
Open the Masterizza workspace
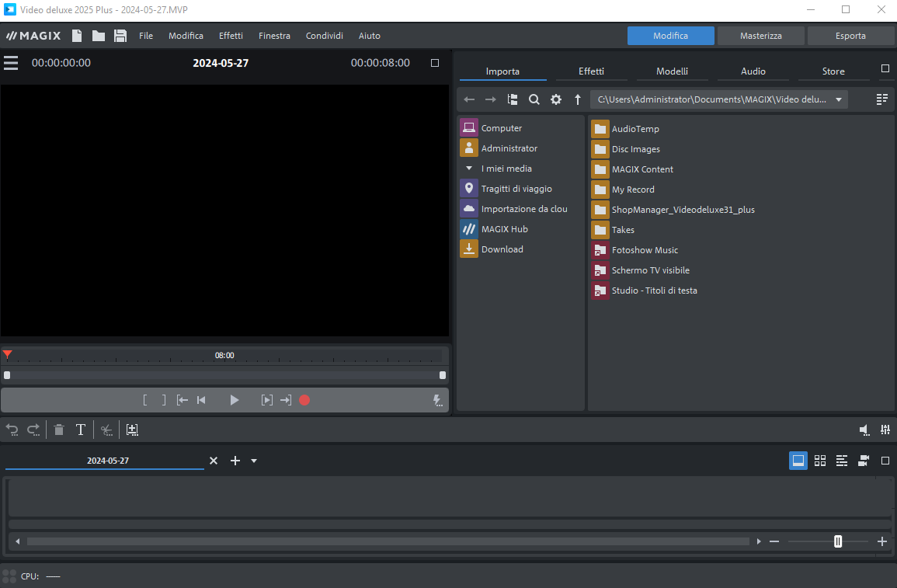761,36
